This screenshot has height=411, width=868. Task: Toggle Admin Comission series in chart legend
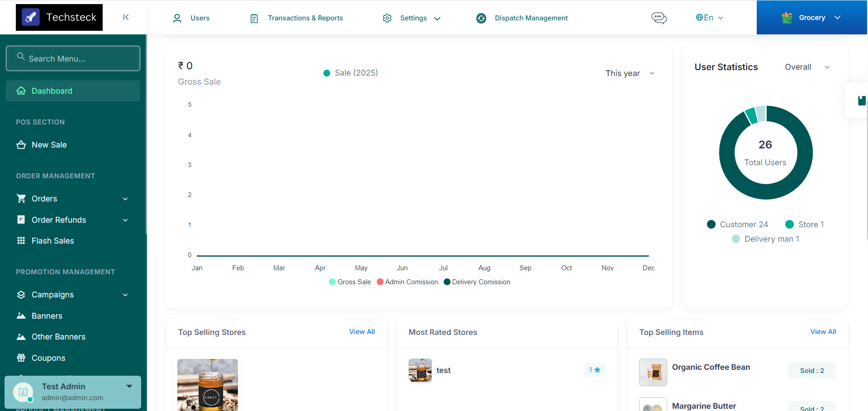point(407,282)
